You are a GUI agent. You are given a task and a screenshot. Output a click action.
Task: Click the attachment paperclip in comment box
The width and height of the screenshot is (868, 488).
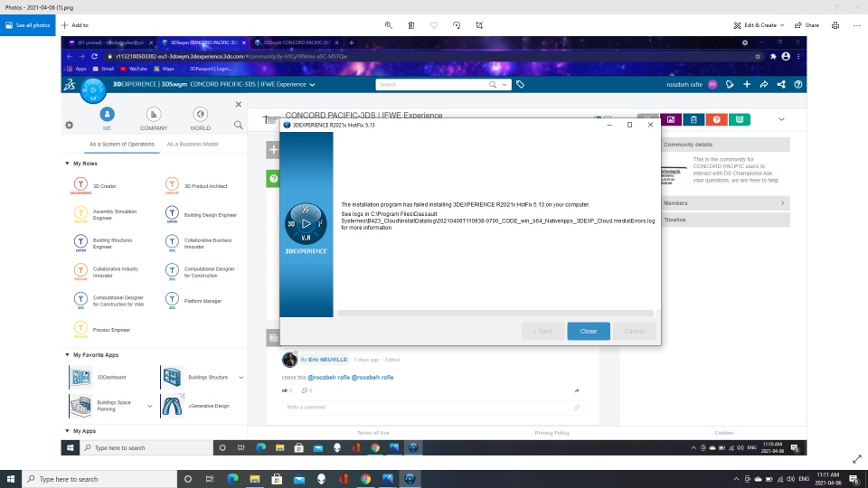[577, 408]
